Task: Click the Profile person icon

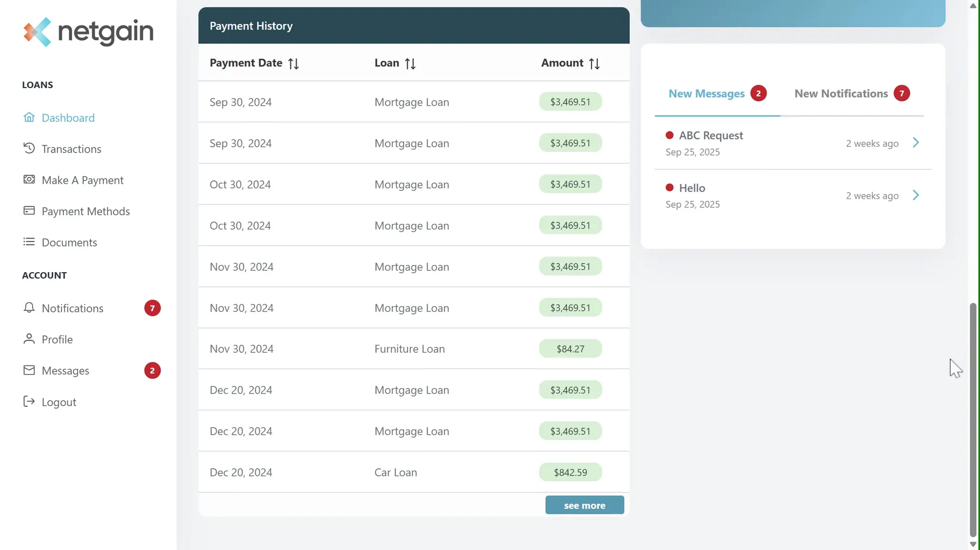Action: coord(29,339)
